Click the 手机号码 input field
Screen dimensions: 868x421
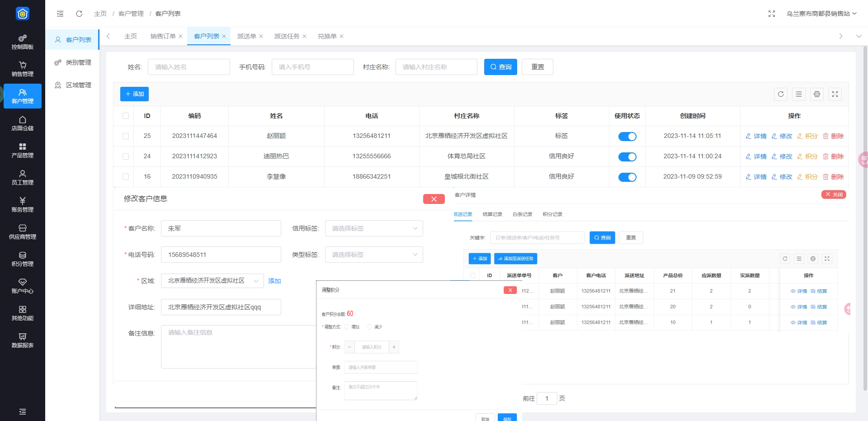(312, 67)
